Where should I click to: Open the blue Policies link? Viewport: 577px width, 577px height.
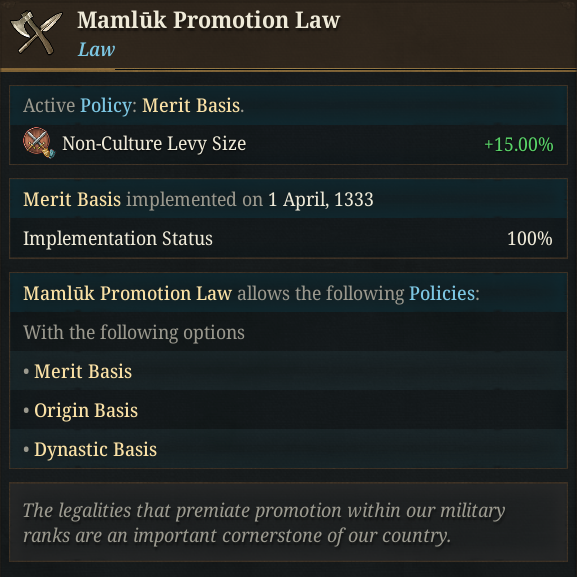tap(442, 293)
